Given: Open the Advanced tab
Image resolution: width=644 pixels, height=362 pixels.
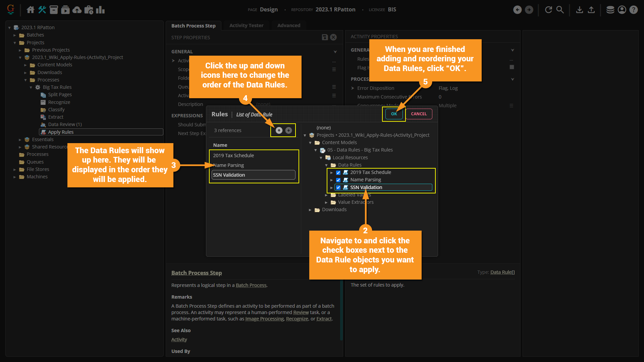Looking at the screenshot, I should [288, 25].
